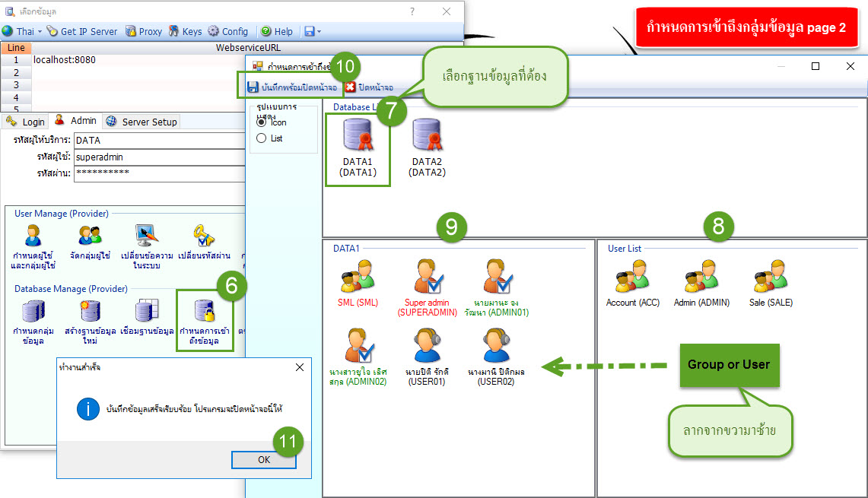Click the provider code field containing DATA
Image resolution: width=868 pixels, height=498 pixels.
[160, 141]
